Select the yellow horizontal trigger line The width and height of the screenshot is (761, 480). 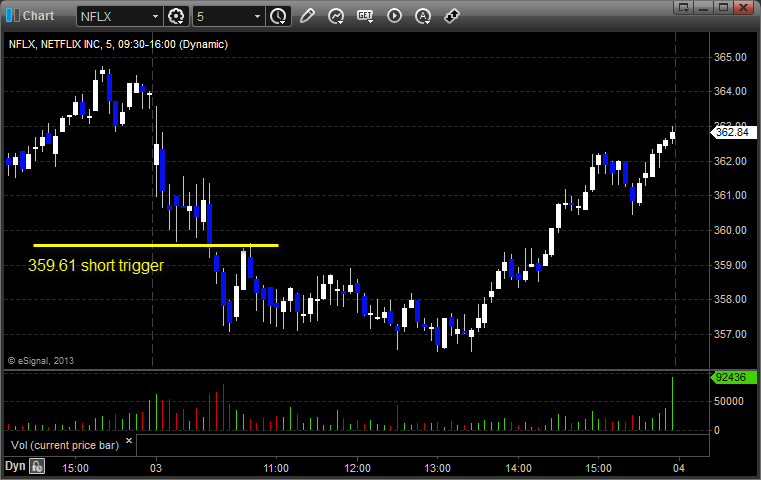click(x=156, y=246)
